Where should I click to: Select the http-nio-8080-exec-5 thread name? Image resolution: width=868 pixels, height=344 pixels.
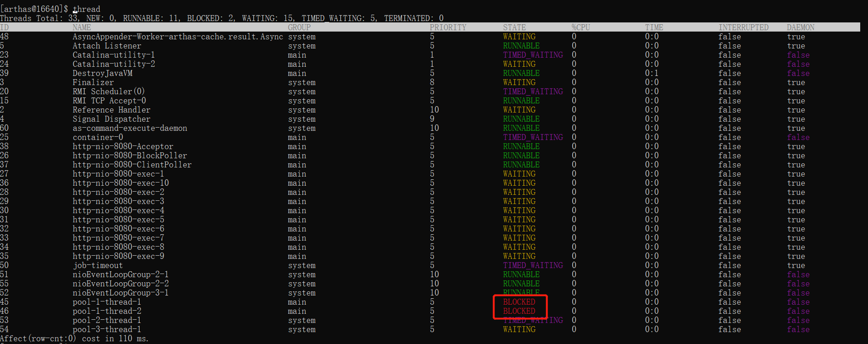tap(119, 220)
